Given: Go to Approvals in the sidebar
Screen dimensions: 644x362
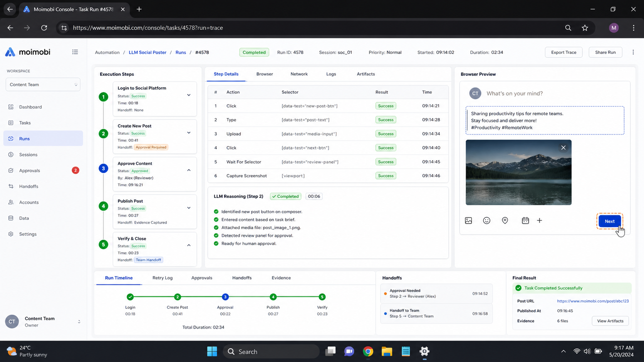Looking at the screenshot, I should click(x=43, y=170).
